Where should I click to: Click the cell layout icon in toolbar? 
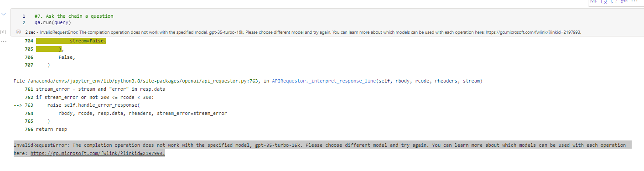[x=624, y=1]
